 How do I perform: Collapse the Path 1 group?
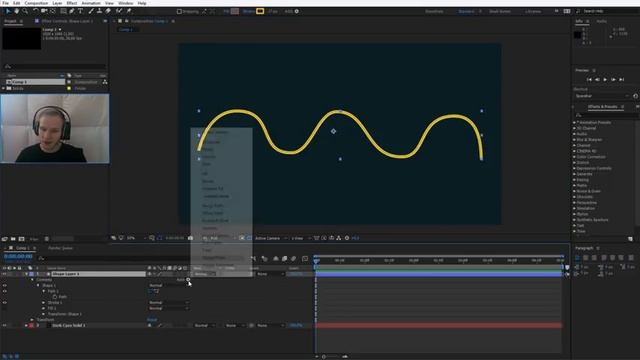[x=44, y=291]
